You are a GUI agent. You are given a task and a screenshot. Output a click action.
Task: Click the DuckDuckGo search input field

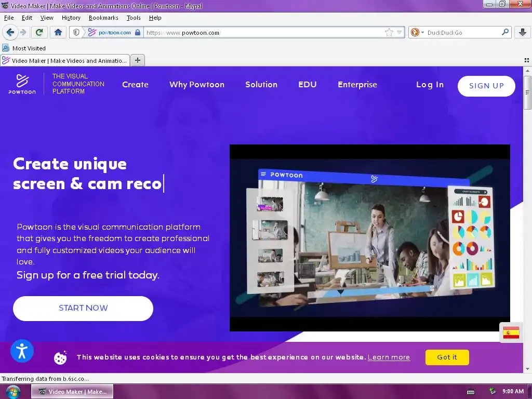[463, 33]
